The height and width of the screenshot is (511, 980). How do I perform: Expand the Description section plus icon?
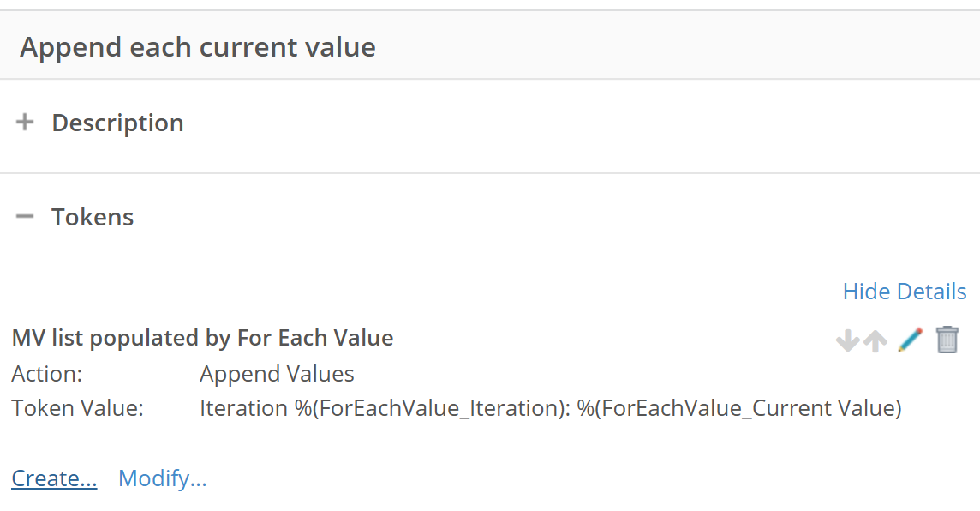tap(25, 122)
